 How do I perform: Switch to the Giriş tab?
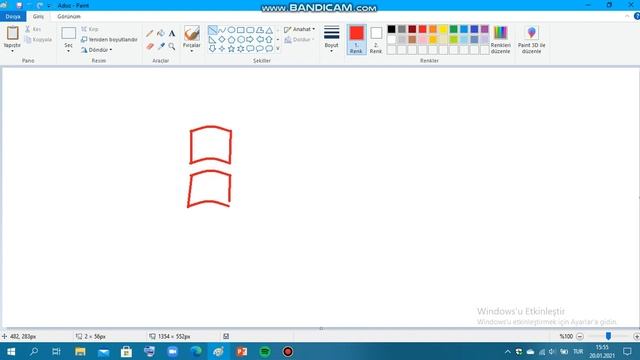click(x=38, y=16)
